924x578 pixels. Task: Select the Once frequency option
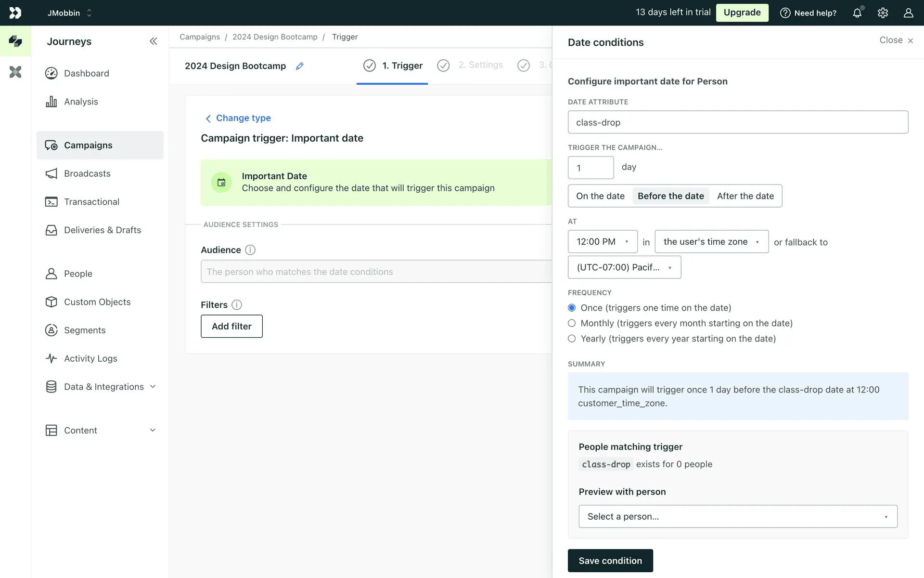click(572, 308)
